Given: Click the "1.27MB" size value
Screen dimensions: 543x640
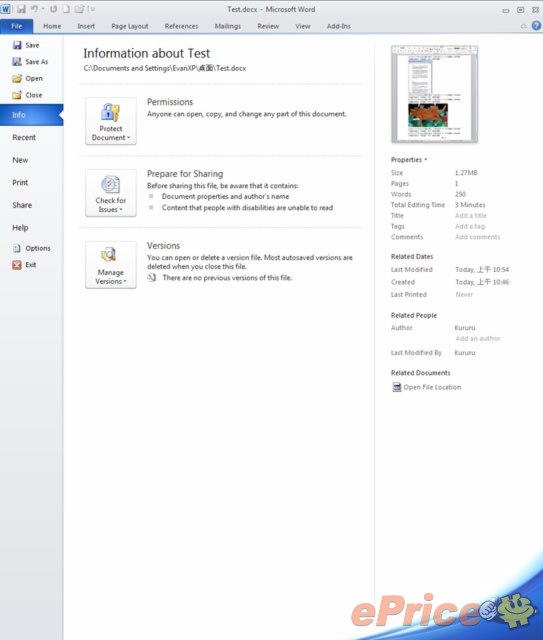Looking at the screenshot, I should click(x=466, y=173).
